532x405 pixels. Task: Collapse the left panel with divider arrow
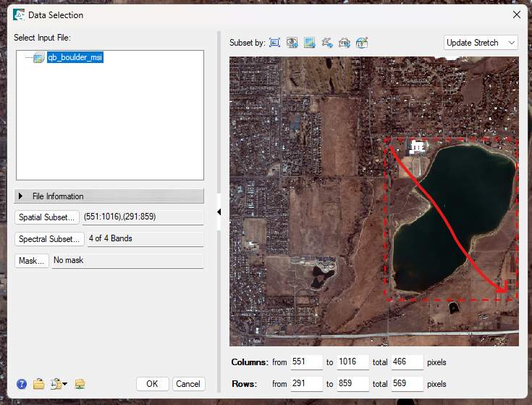pyautogui.click(x=219, y=212)
